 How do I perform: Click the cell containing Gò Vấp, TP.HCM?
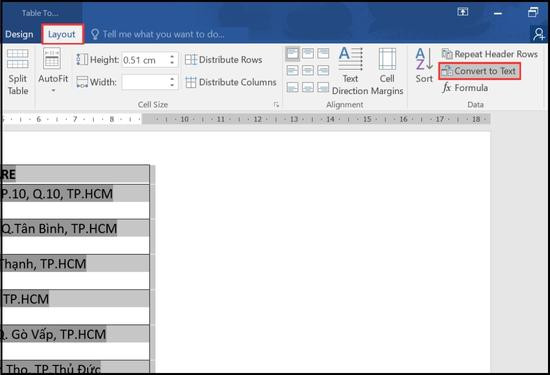[x=75, y=342]
